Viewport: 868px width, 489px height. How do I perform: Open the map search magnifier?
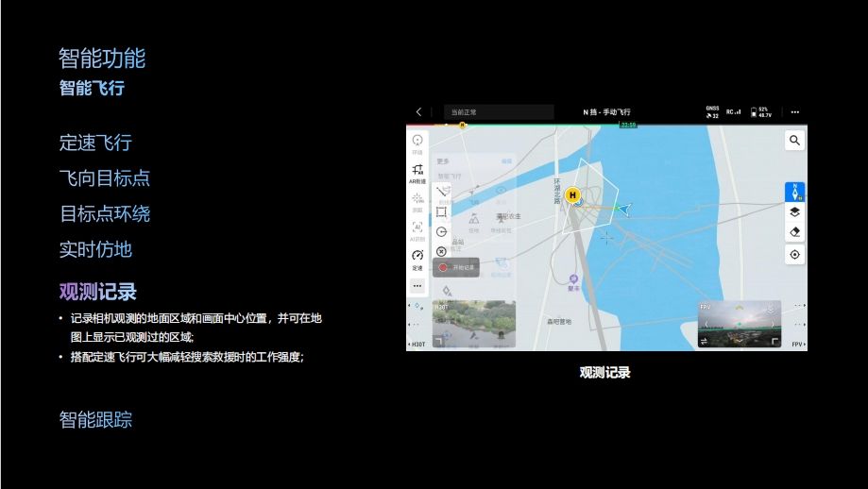click(x=794, y=141)
